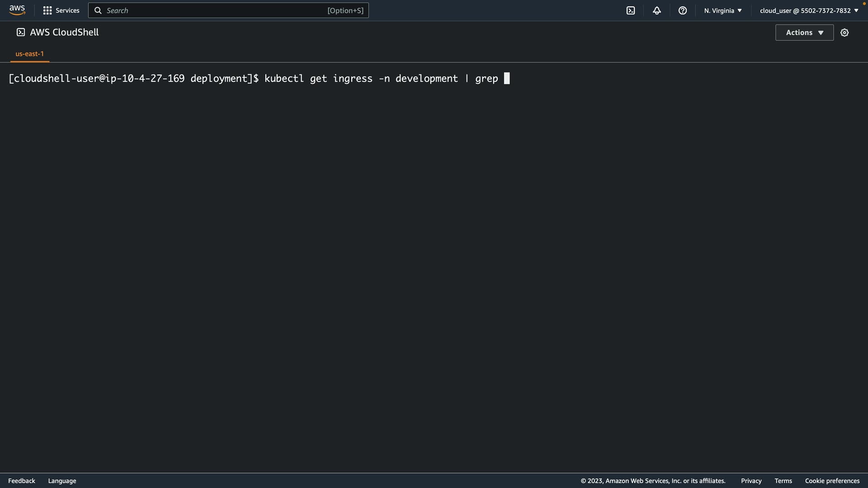Open the Terms link
This screenshot has width=868, height=488.
click(783, 481)
